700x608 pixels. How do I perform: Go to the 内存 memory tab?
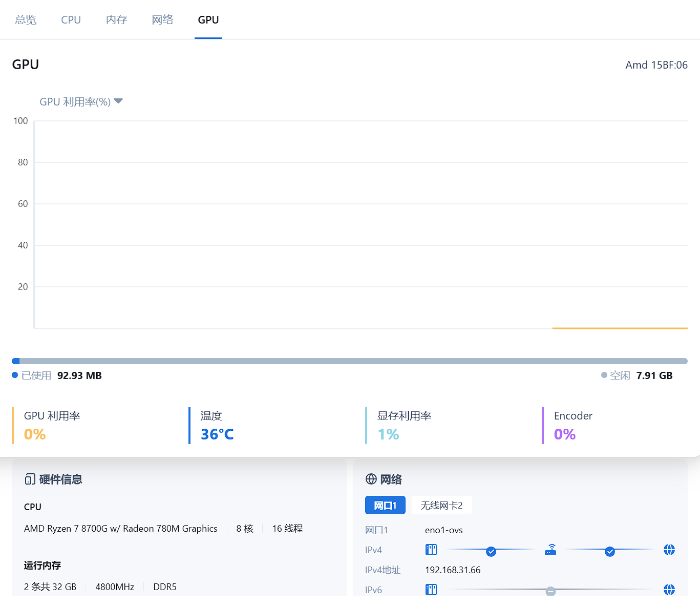point(116,19)
